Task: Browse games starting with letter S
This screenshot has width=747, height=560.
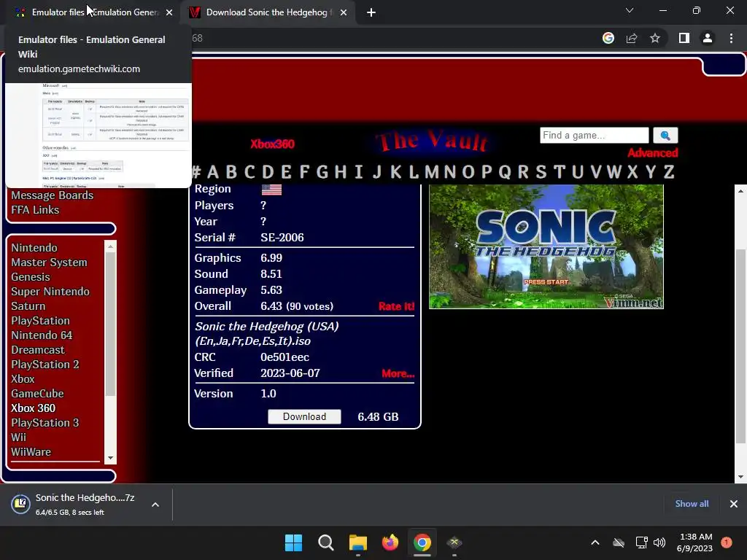Action: click(x=541, y=171)
